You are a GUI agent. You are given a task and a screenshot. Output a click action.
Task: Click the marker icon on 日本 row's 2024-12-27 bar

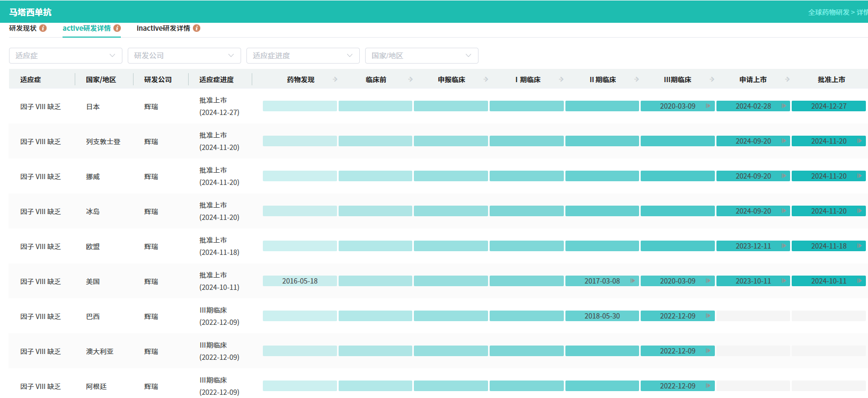859,106
